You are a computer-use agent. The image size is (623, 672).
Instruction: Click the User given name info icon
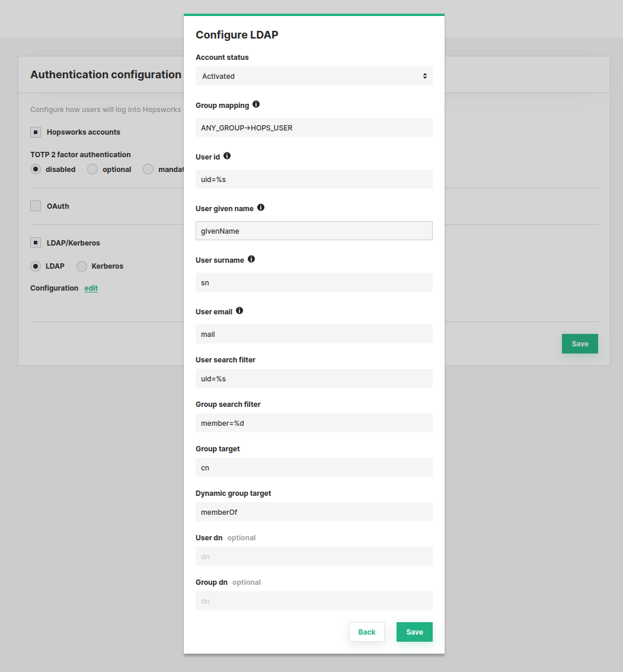[261, 208]
